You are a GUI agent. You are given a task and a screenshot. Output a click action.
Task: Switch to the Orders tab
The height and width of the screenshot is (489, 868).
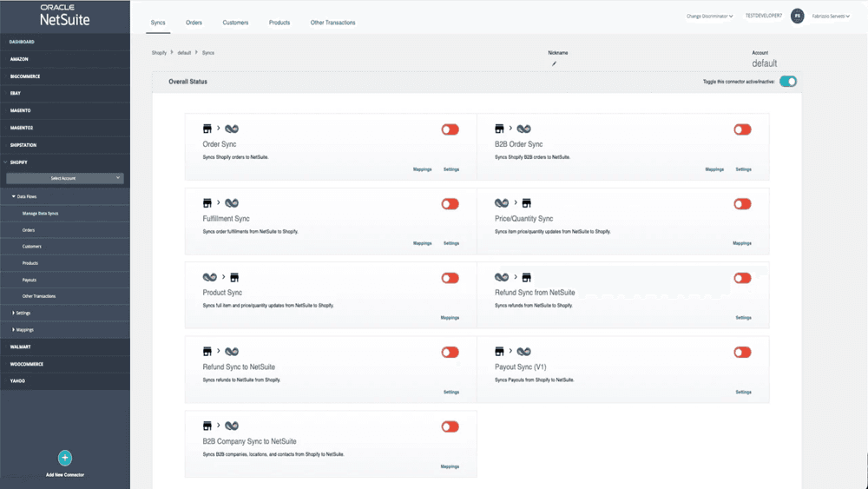point(194,23)
